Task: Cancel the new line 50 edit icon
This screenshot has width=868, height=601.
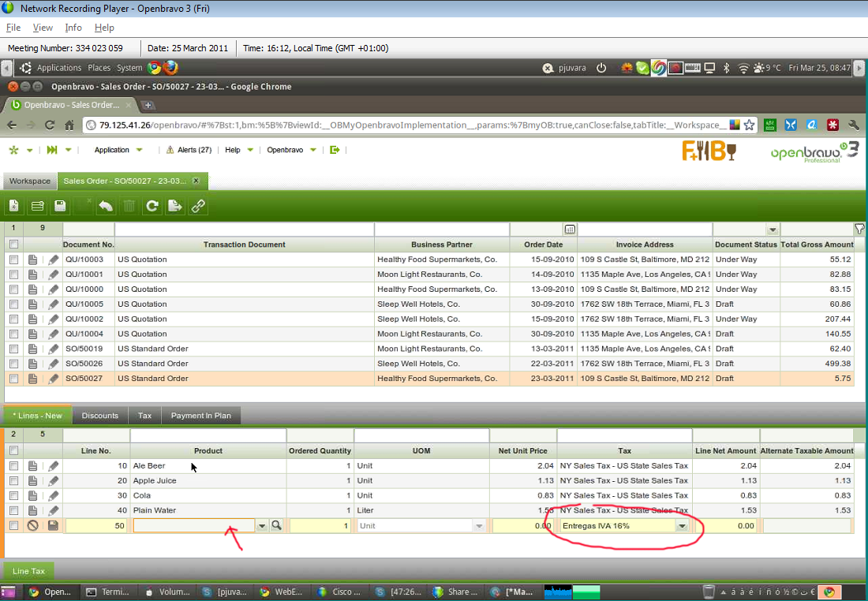Action: [32, 526]
